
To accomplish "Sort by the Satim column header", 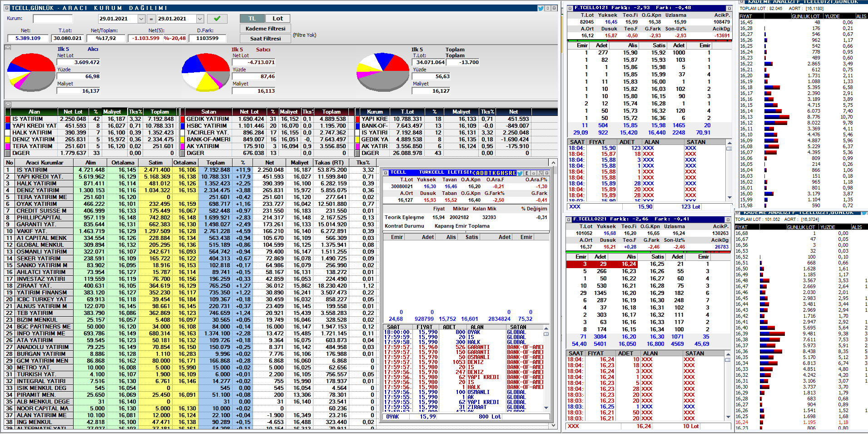I will click(155, 163).
